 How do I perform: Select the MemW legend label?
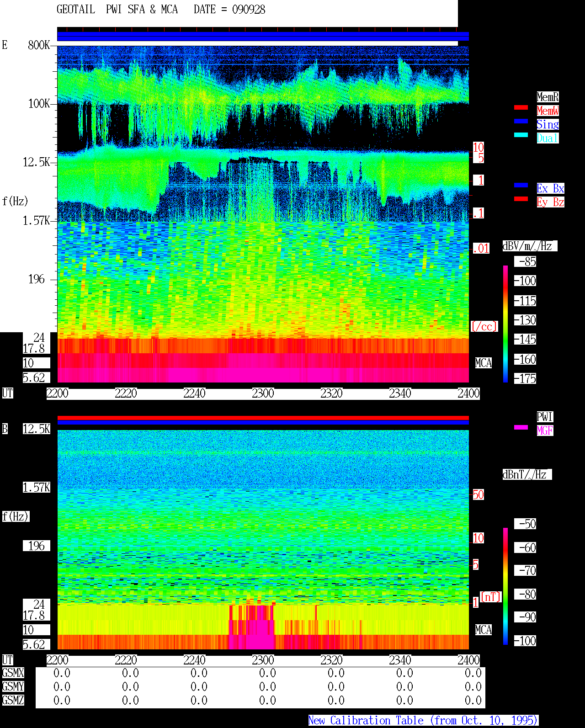coord(548,111)
